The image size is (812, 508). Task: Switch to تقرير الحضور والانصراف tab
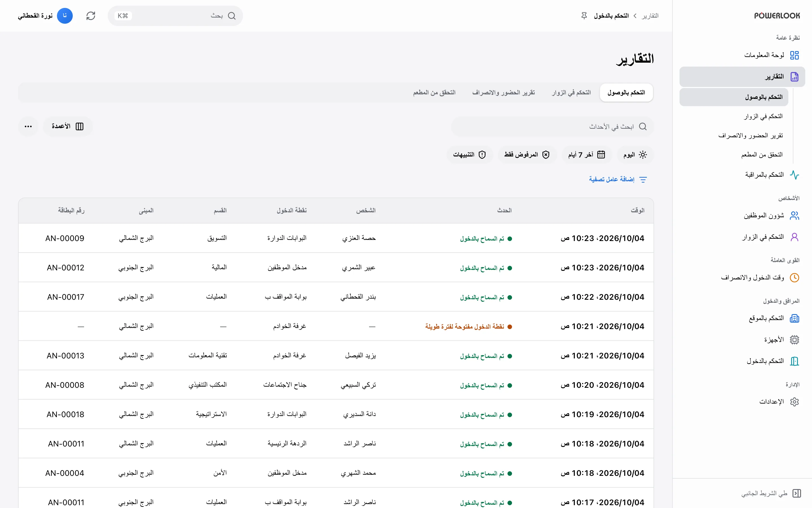[x=503, y=92]
